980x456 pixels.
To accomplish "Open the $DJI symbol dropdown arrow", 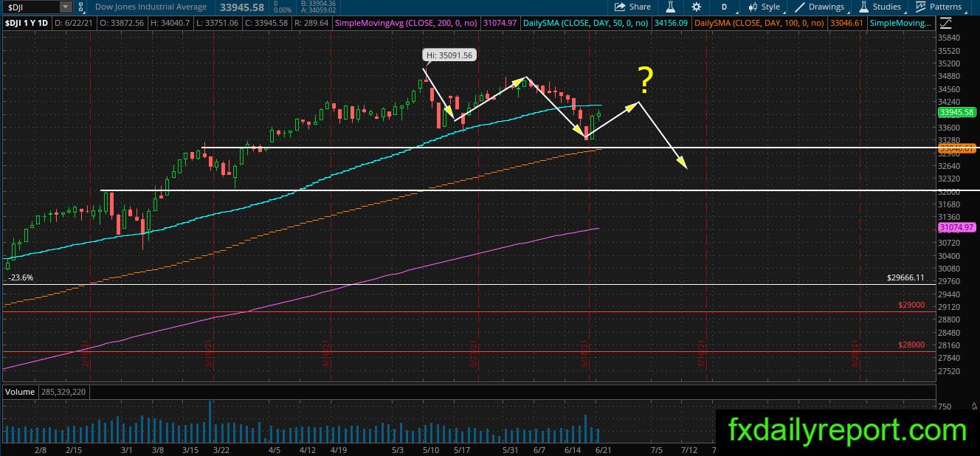I will [x=66, y=7].
